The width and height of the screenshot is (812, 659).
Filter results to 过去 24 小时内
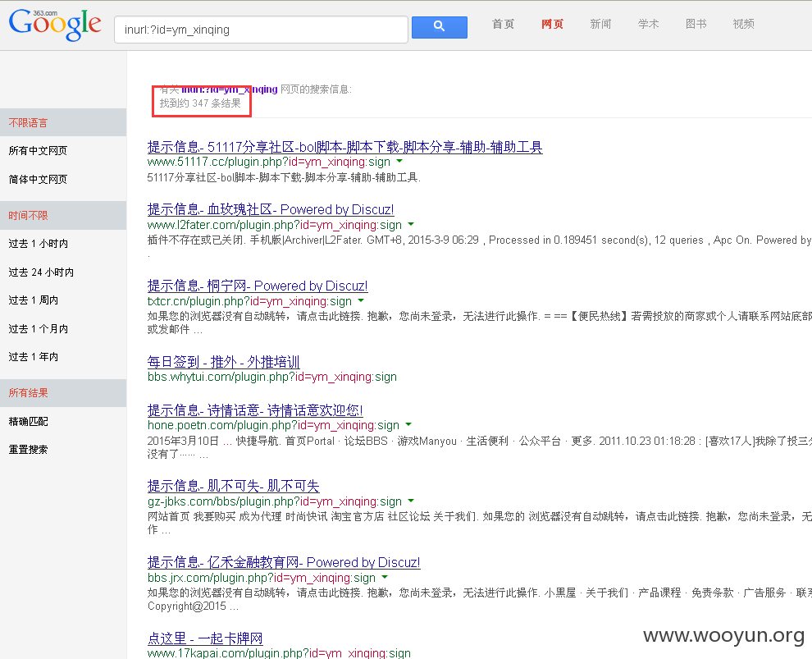[x=41, y=272]
